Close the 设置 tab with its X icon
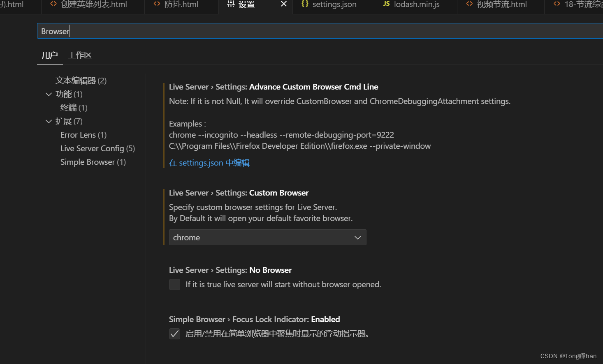This screenshot has height=364, width=603. 283,4
